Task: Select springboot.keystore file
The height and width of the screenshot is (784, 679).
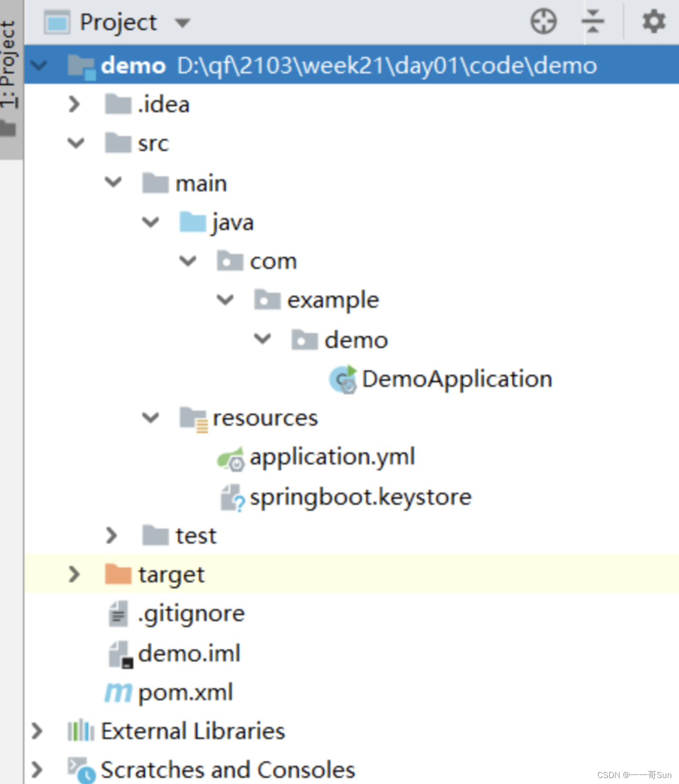Action: [360, 498]
